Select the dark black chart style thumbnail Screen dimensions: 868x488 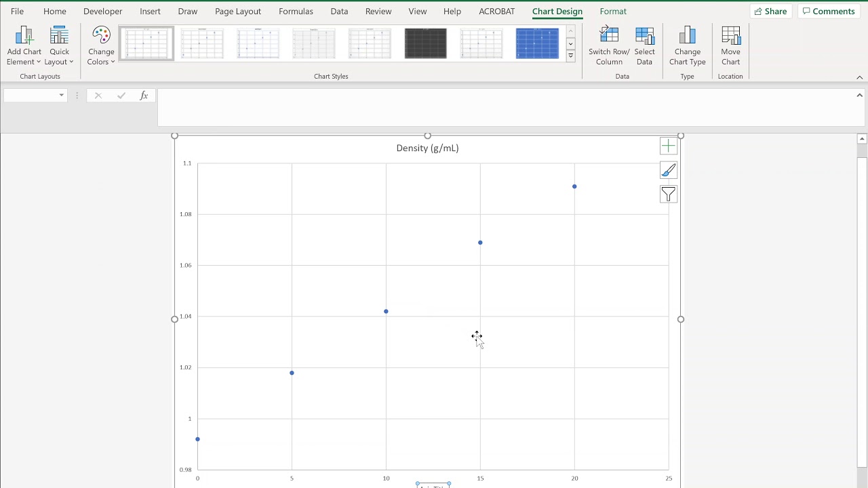[426, 43]
